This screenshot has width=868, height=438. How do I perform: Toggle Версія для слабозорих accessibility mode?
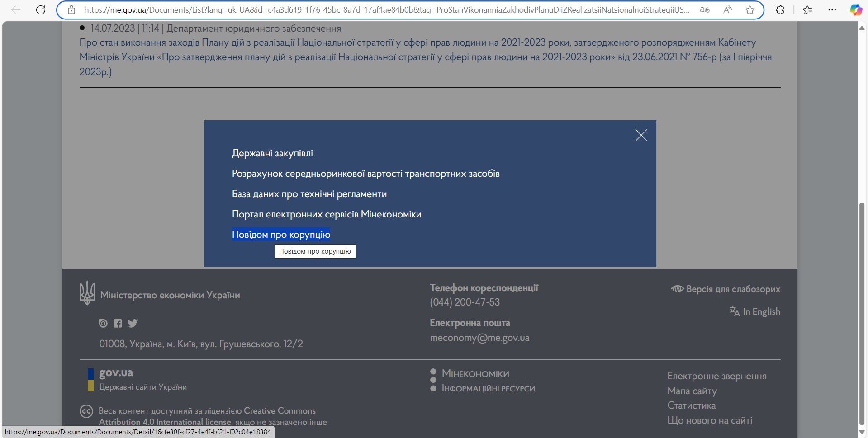(x=726, y=289)
